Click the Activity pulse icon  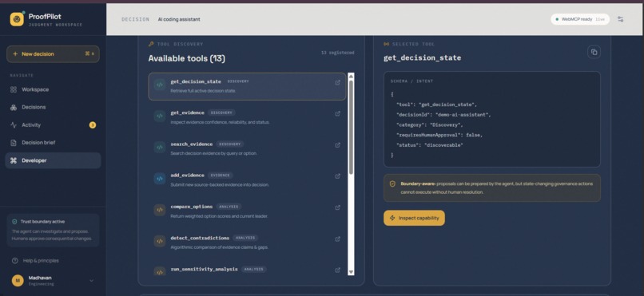click(14, 125)
